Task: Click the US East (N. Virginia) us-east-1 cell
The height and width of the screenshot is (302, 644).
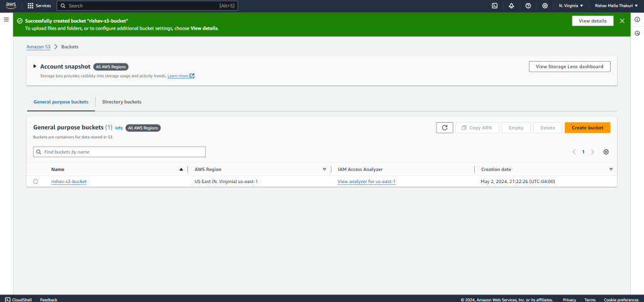Action: (x=226, y=181)
